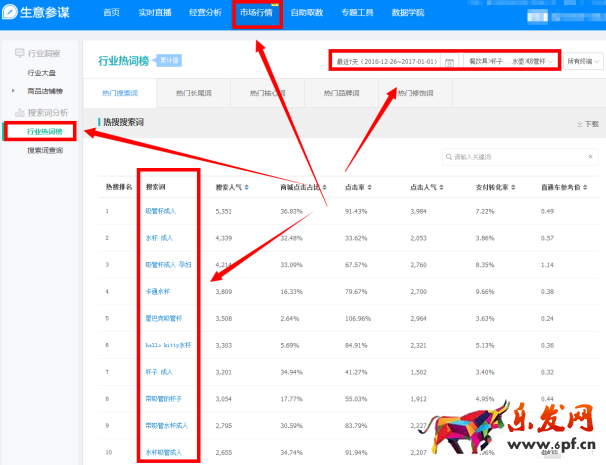The width and height of the screenshot is (606, 465).
Task: Open the calendar date picker icon
Action: click(449, 62)
